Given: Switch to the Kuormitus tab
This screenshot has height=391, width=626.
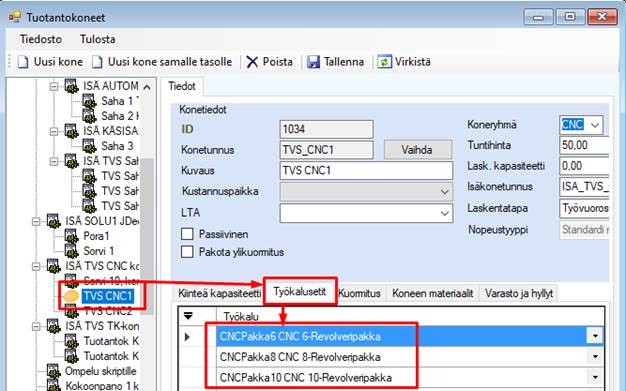Looking at the screenshot, I should (359, 294).
